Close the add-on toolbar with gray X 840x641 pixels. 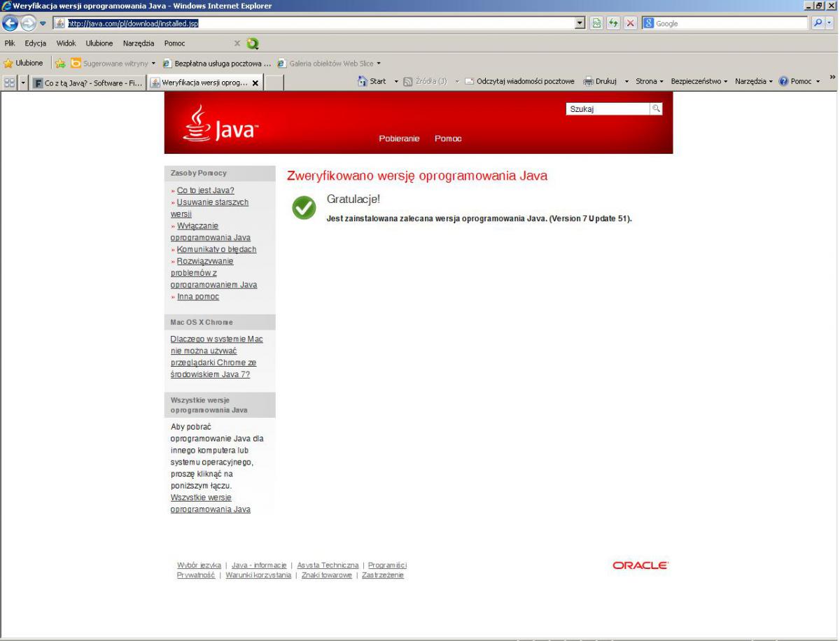238,43
